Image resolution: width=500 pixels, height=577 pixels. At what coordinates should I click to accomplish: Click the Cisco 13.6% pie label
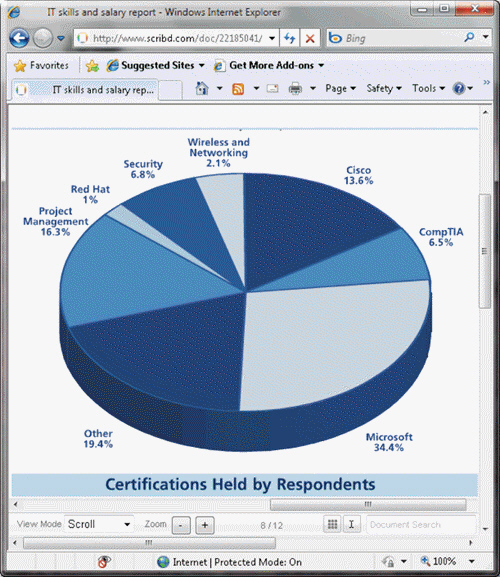pos(358,176)
